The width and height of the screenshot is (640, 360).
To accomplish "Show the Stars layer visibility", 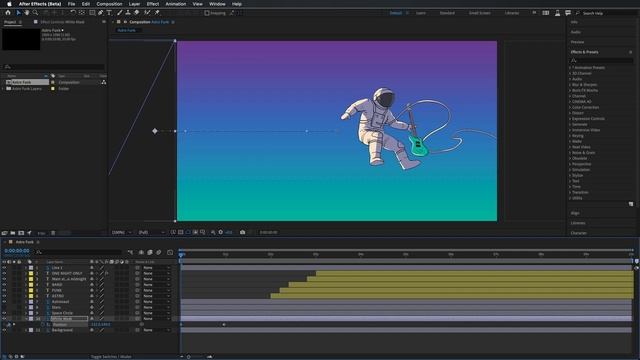I will click(x=4, y=307).
